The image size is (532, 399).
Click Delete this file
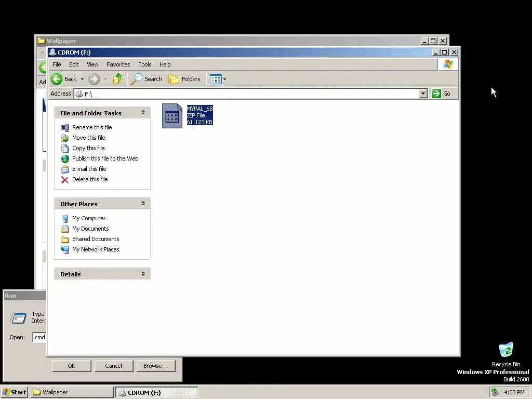click(90, 179)
